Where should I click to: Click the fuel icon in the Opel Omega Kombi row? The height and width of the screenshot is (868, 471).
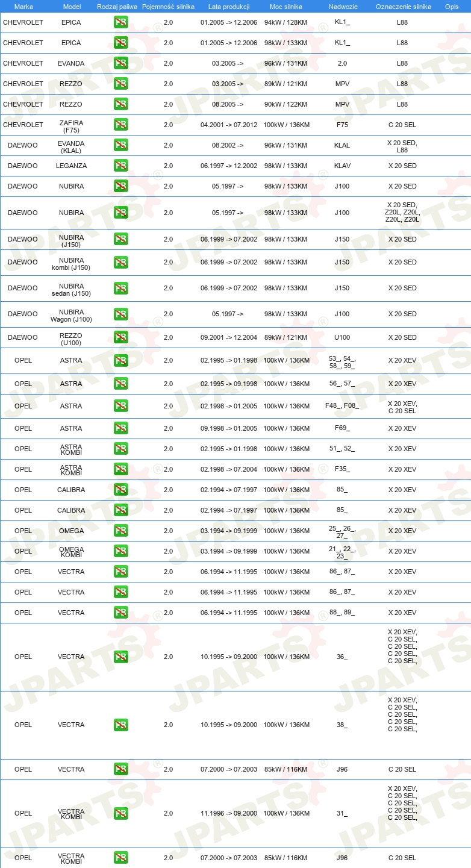pyautogui.click(x=120, y=551)
